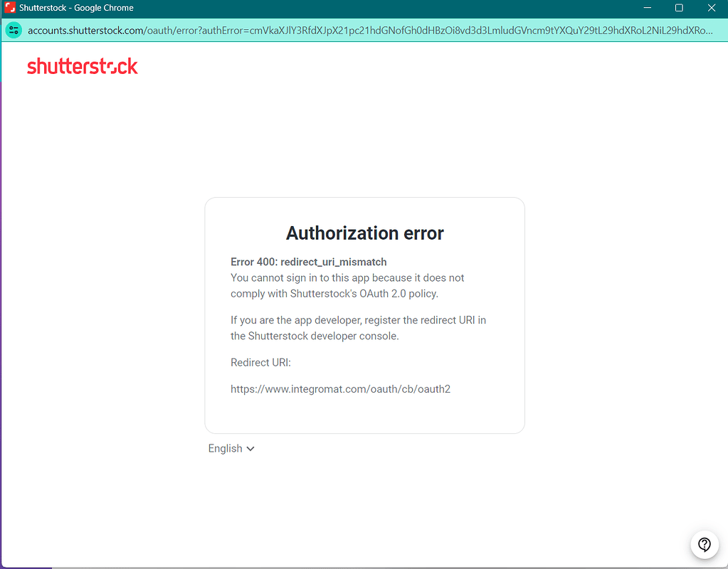Click inside the error message card
The width and height of the screenshot is (728, 569).
[x=364, y=315]
